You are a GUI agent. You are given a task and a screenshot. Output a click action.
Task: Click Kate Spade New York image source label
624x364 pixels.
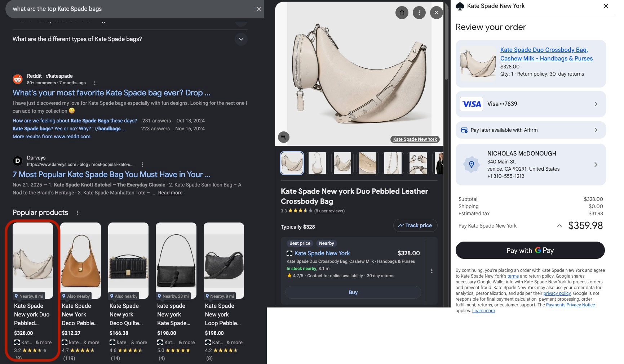(x=415, y=139)
